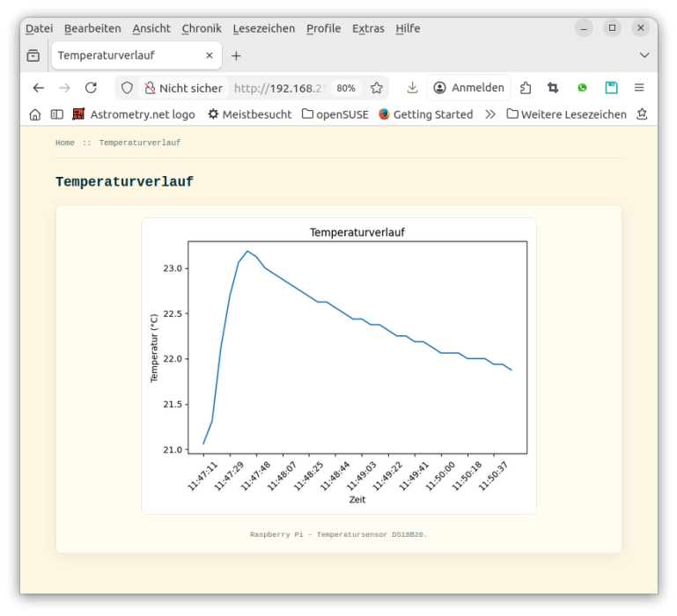
Task: Open the Firefox hamburger menu
Action: (x=639, y=88)
